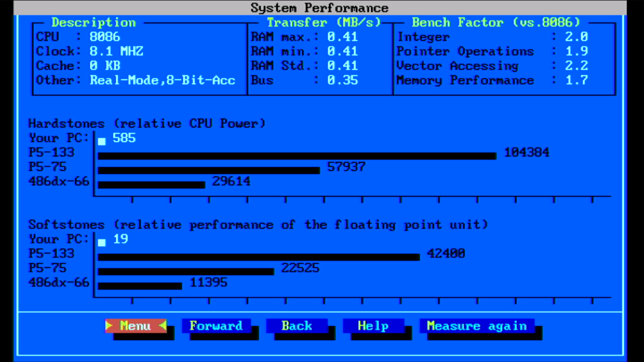This screenshot has height=362, width=644.
Task: Select the highlighted Menu button
Action: [136, 326]
